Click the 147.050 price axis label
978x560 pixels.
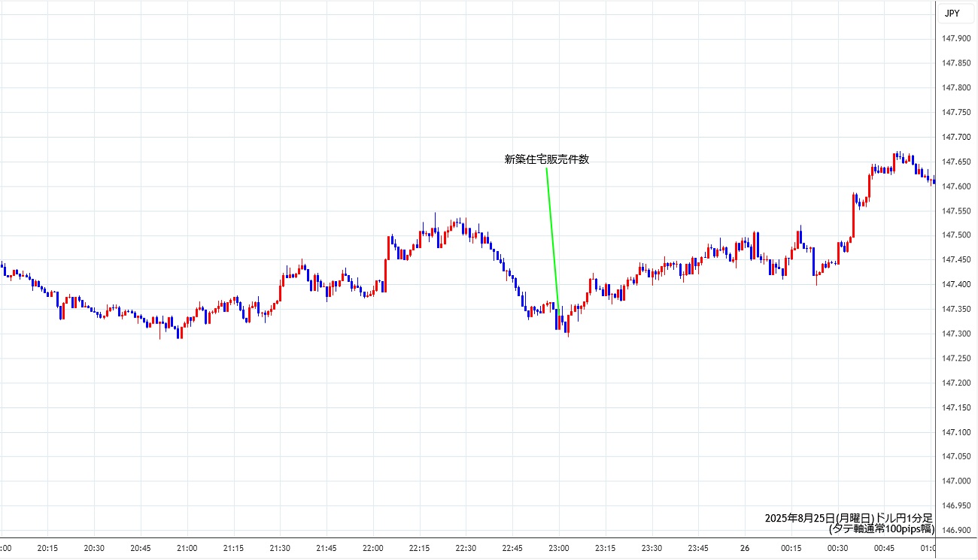956,457
